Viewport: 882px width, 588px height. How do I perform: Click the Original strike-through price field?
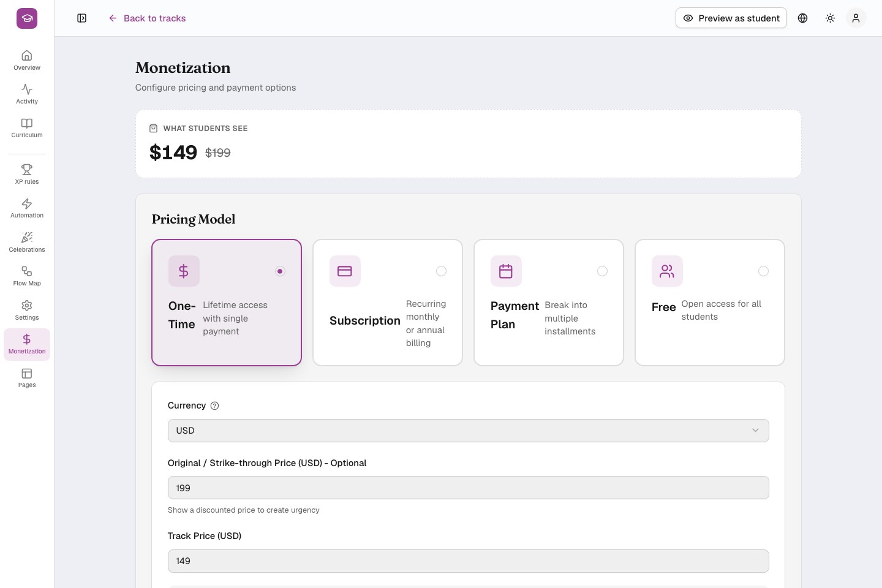pos(469,488)
